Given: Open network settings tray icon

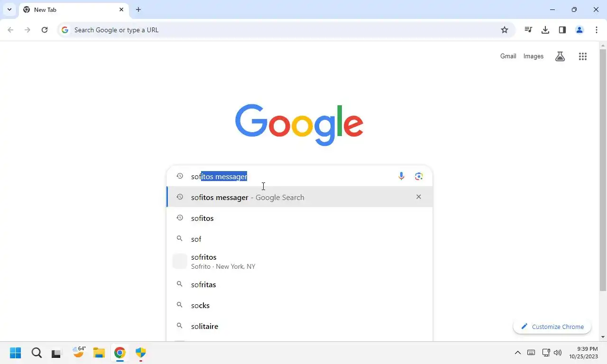Looking at the screenshot, I should pyautogui.click(x=546, y=353).
